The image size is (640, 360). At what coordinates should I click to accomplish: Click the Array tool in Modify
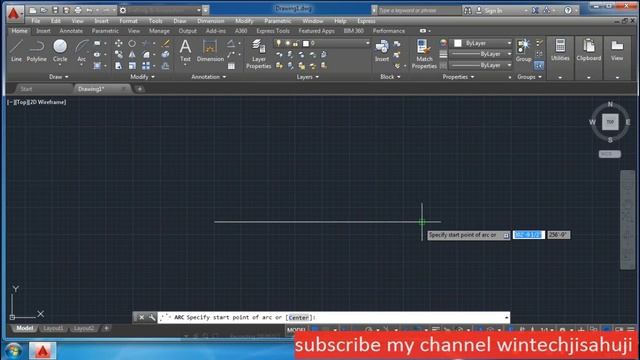146,66
